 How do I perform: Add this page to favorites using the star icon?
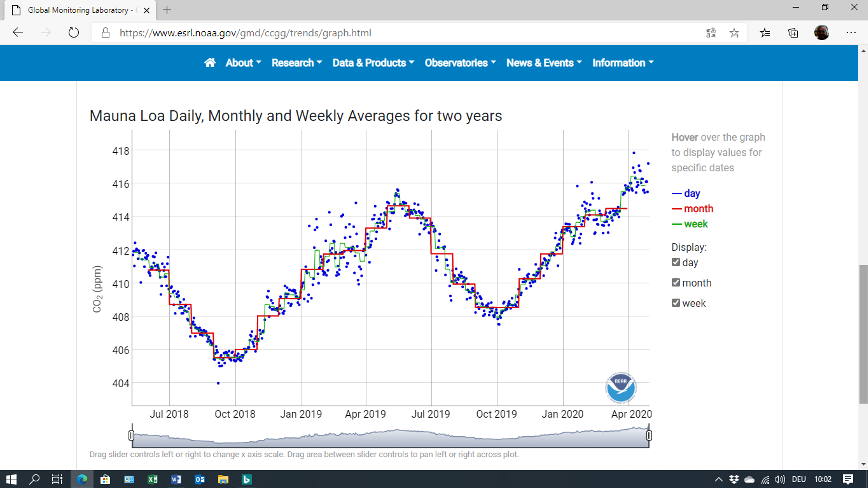(x=735, y=32)
